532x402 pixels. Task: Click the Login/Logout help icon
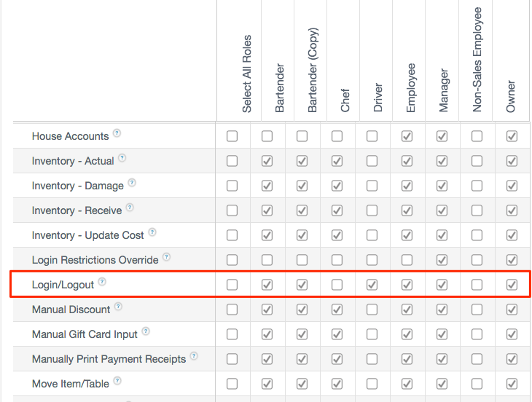click(x=102, y=283)
